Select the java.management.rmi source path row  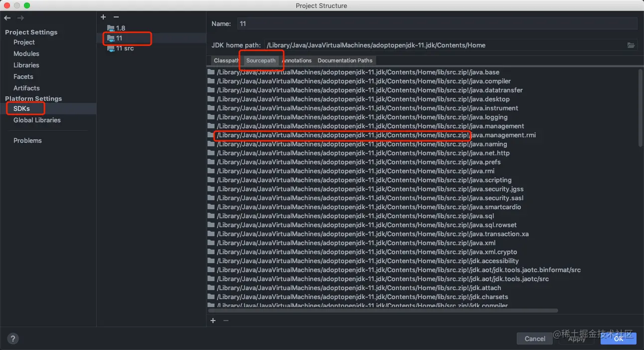pyautogui.click(x=422, y=135)
